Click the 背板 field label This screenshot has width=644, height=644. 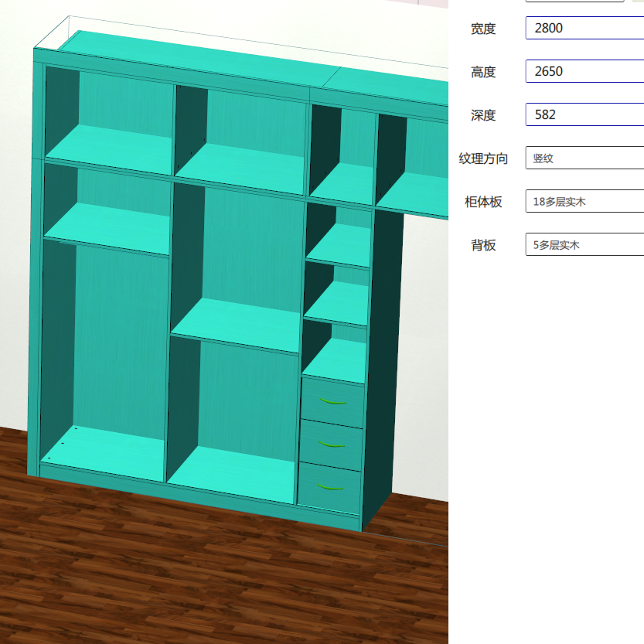coord(485,245)
